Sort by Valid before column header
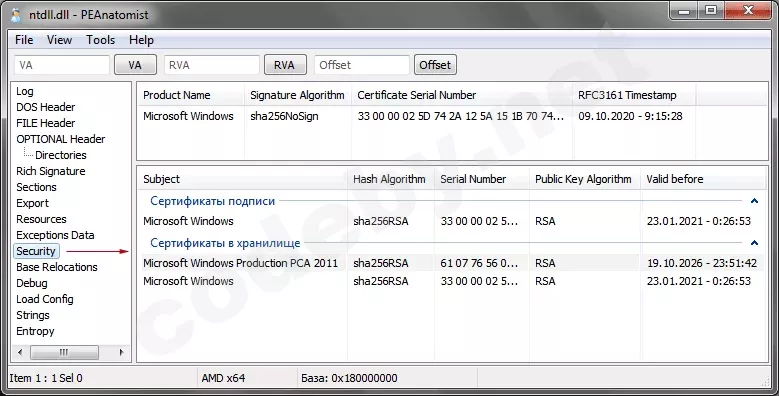 pos(703,179)
